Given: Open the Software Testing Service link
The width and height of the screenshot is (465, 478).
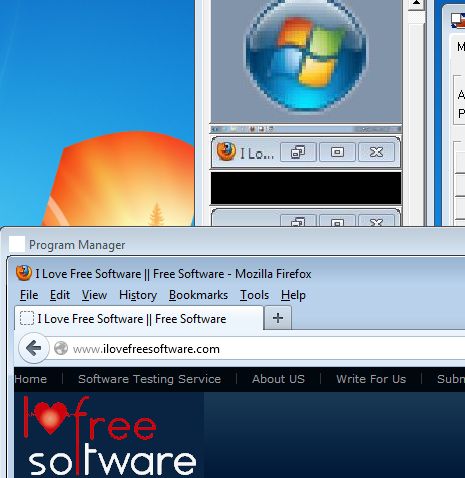Looking at the screenshot, I should click(x=149, y=379).
